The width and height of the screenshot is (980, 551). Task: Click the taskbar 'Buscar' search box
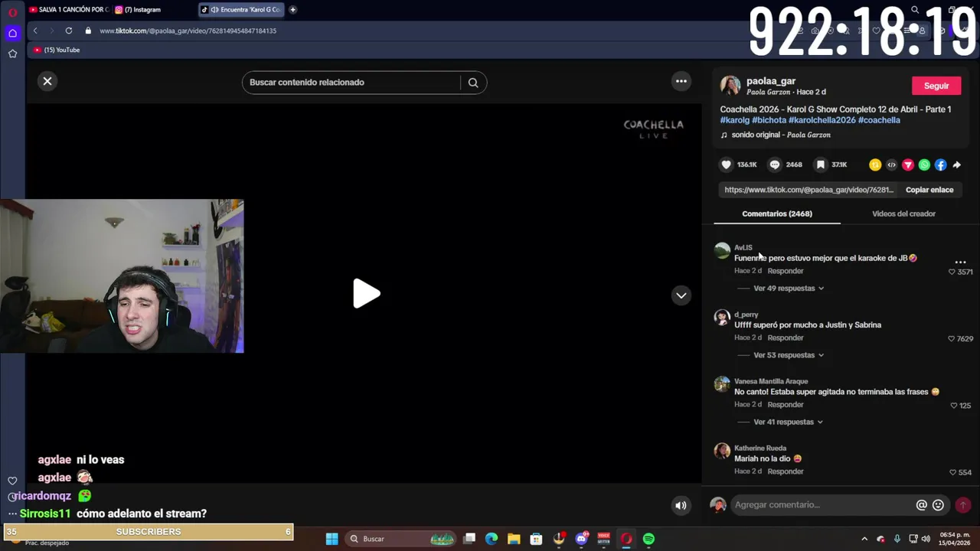coord(403,539)
